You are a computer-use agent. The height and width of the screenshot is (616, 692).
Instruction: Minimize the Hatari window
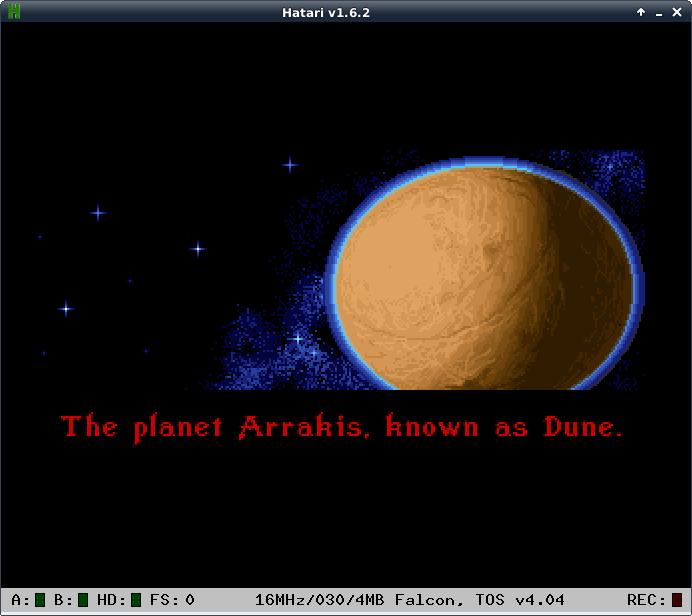coord(659,13)
